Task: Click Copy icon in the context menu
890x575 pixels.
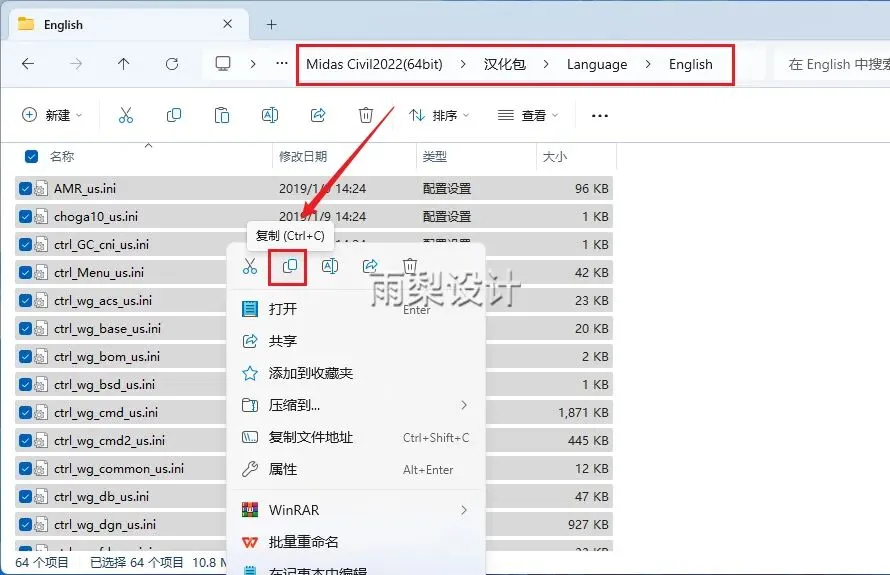Action: [289, 266]
